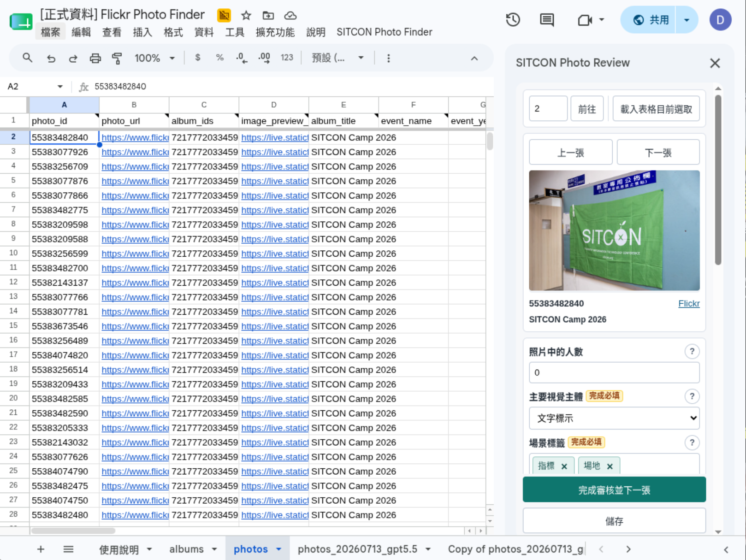Open the Google Sheets home icon

click(x=21, y=21)
